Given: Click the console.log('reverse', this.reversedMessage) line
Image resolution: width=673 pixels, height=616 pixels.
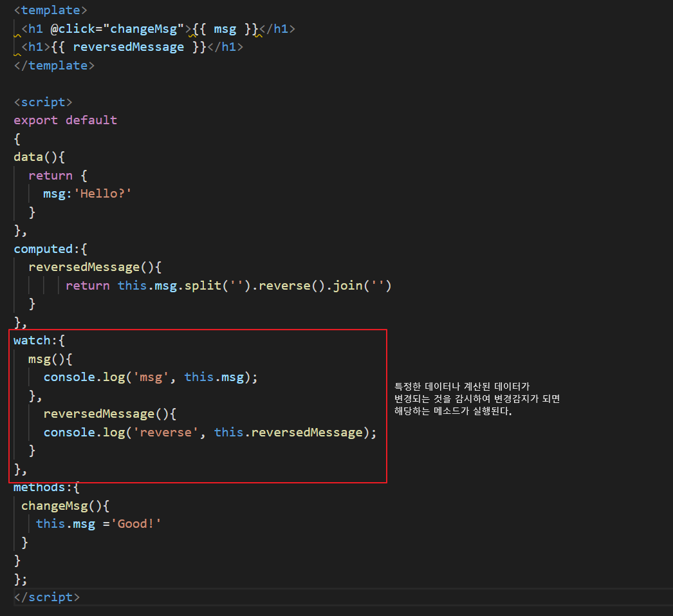Looking at the screenshot, I should click(210, 433).
